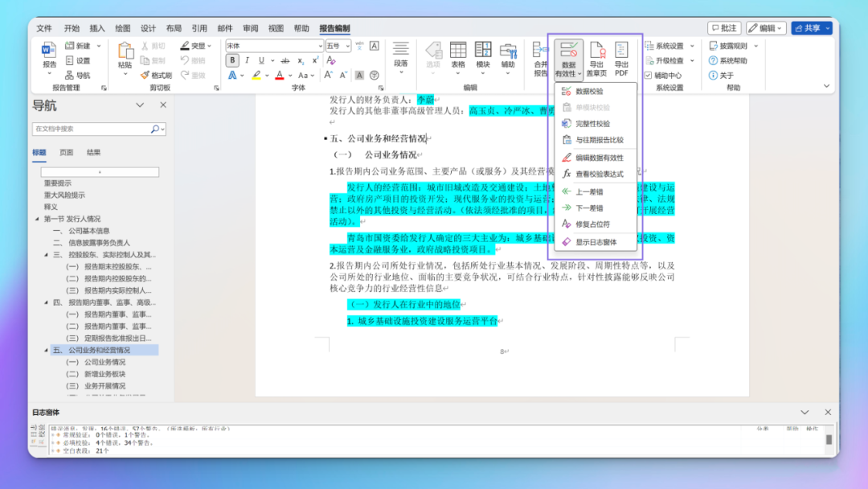
Task: Click the 编辑 (Editing) mode button
Action: 766,28
